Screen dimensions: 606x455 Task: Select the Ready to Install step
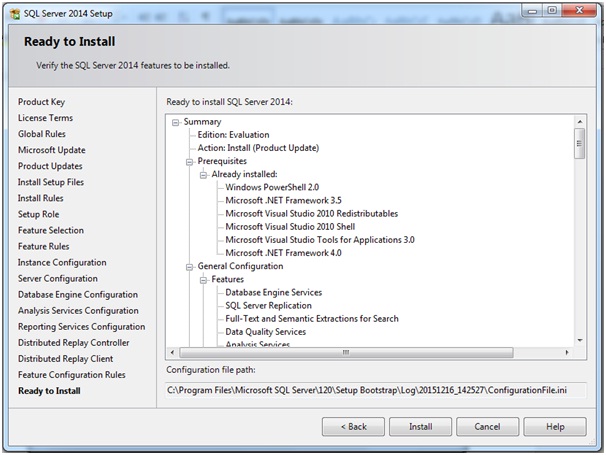pyautogui.click(x=49, y=391)
